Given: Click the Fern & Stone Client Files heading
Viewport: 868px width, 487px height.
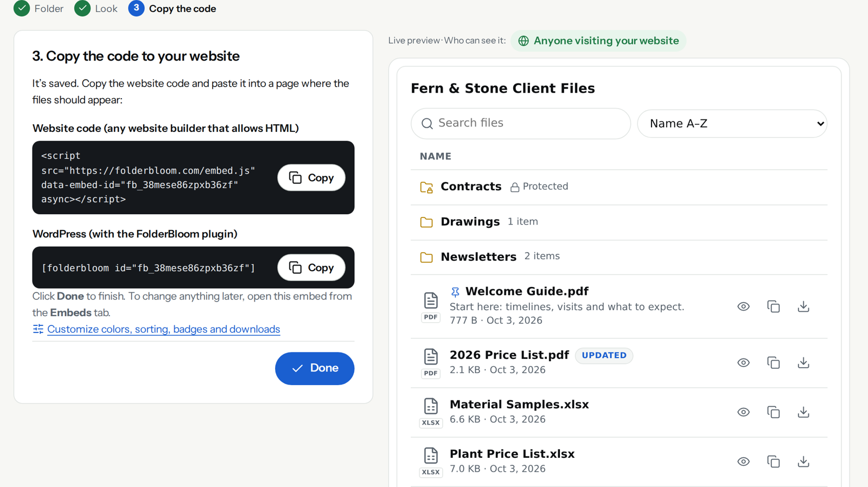Looking at the screenshot, I should (x=503, y=88).
